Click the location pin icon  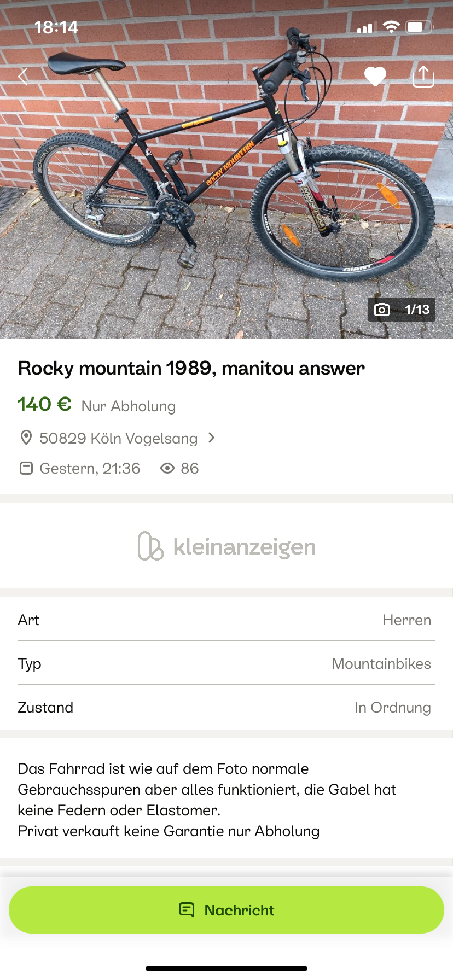pos(26,437)
